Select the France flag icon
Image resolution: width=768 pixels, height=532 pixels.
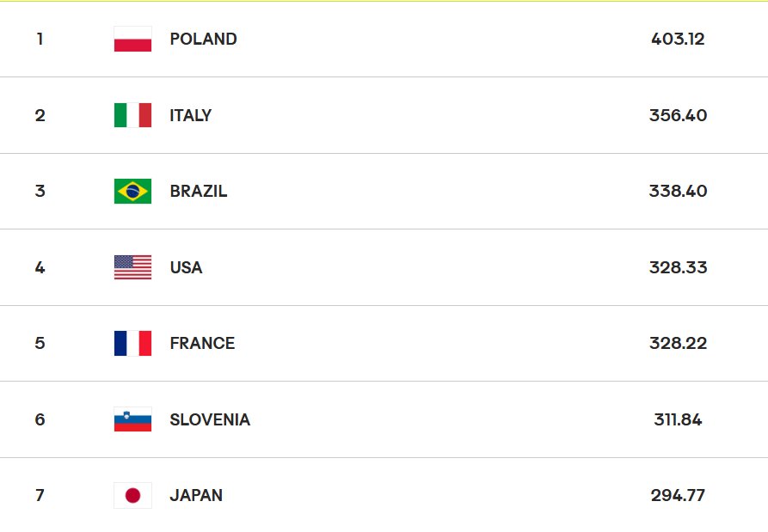click(132, 343)
